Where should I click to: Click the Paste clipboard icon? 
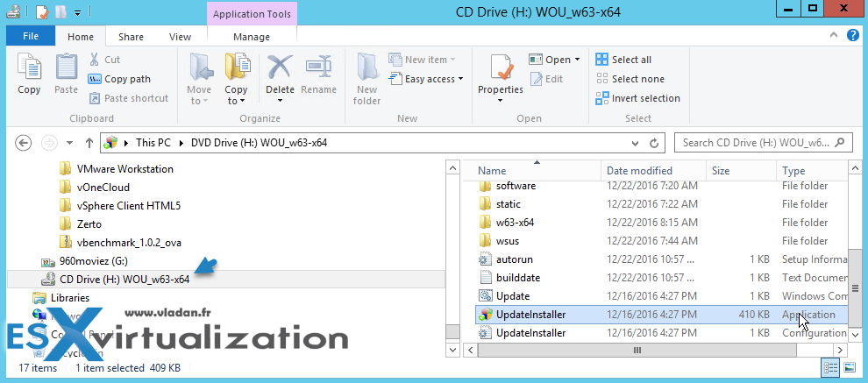pos(67,67)
